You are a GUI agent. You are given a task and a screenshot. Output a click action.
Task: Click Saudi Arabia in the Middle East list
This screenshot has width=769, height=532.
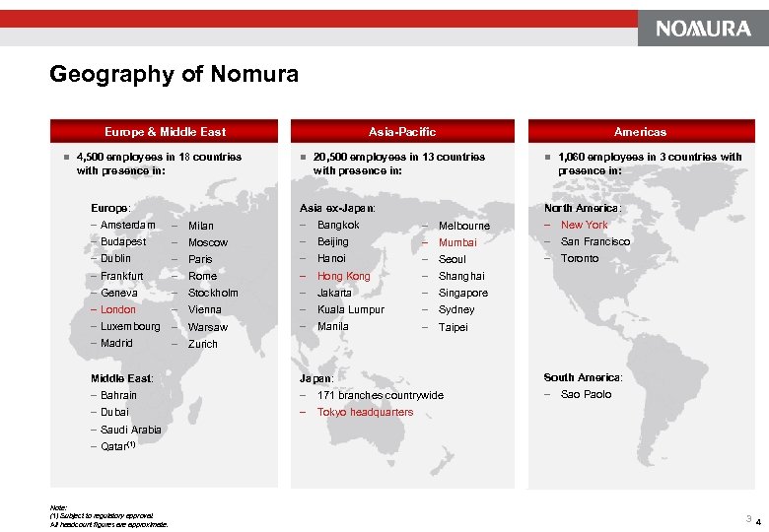point(130,430)
